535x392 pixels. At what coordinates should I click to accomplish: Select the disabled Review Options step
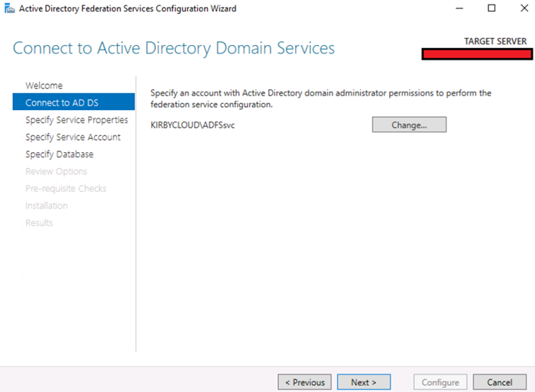click(56, 171)
